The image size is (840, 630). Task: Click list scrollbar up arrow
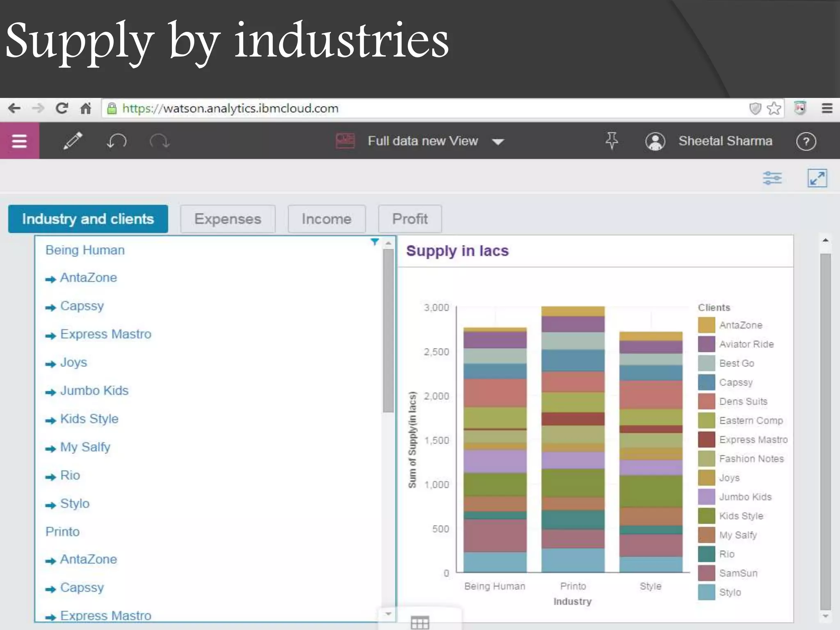pos(388,244)
